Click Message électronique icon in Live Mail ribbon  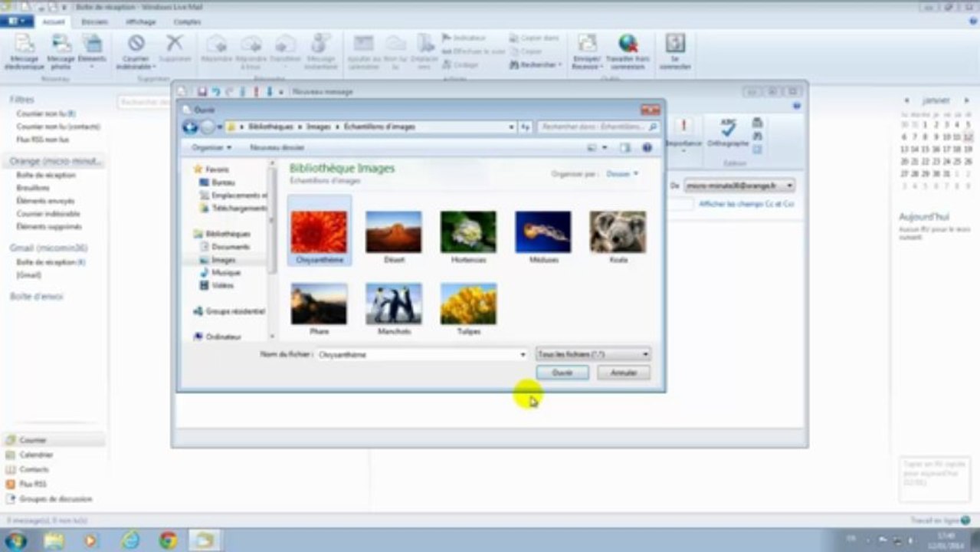point(25,52)
